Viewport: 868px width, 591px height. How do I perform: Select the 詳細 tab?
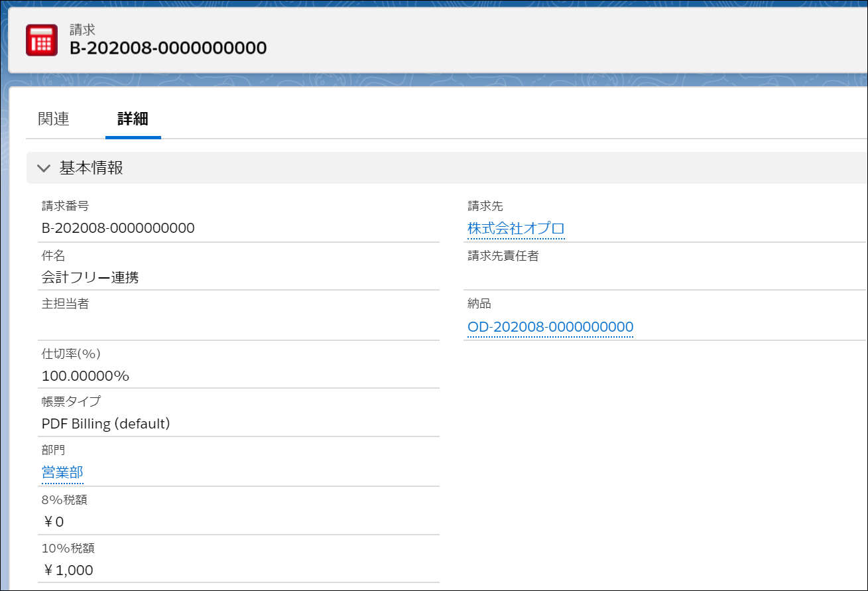(133, 119)
